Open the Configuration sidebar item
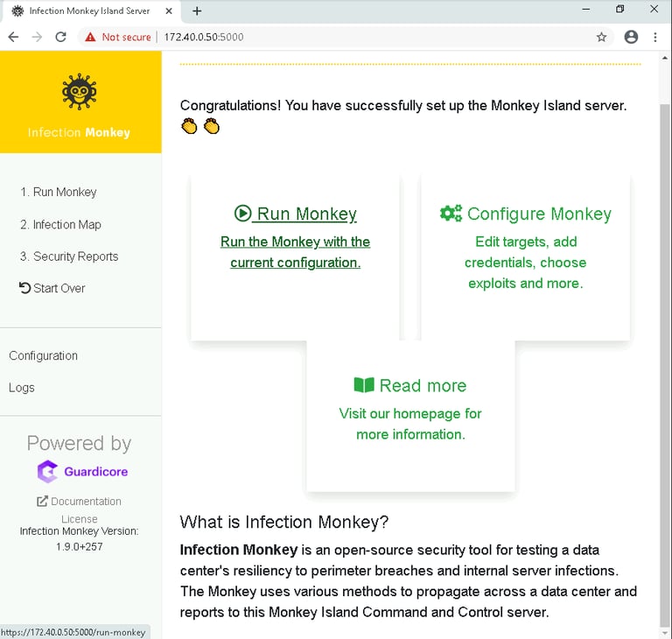 (x=43, y=355)
